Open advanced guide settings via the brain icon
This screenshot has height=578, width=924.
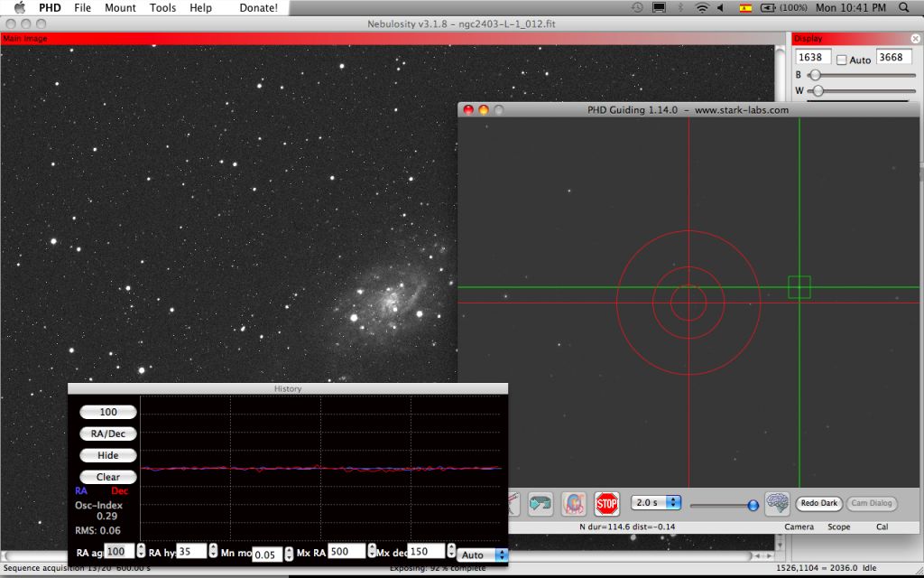pos(778,504)
